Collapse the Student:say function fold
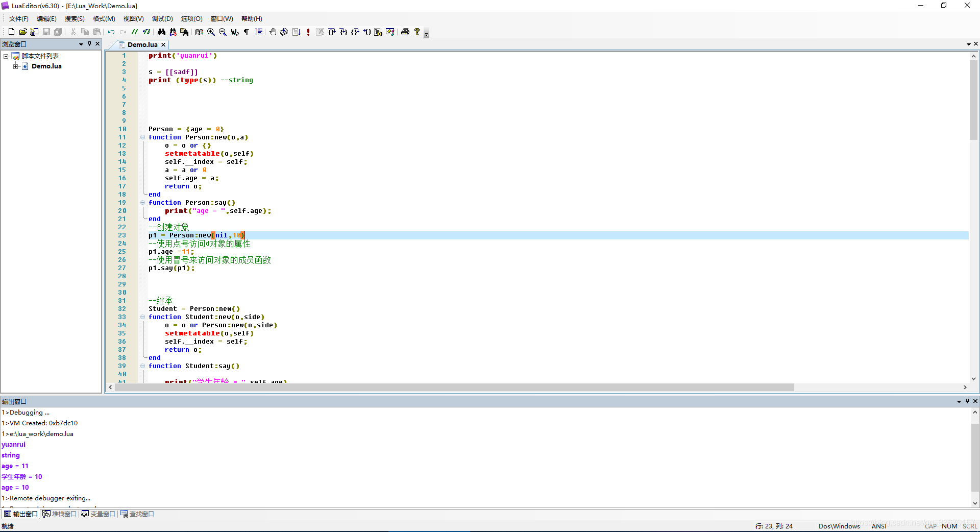 (x=143, y=366)
